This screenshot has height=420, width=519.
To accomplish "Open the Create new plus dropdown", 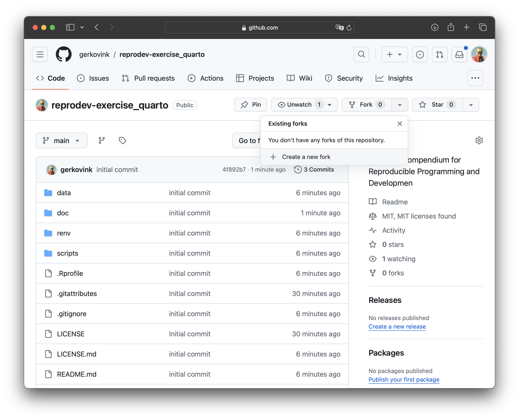I will point(395,54).
